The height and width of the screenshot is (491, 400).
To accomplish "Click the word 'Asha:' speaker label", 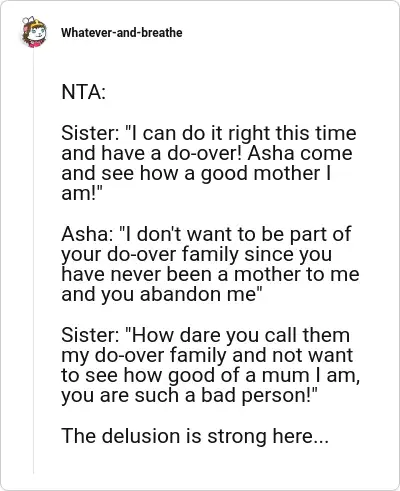I will pos(87,234).
